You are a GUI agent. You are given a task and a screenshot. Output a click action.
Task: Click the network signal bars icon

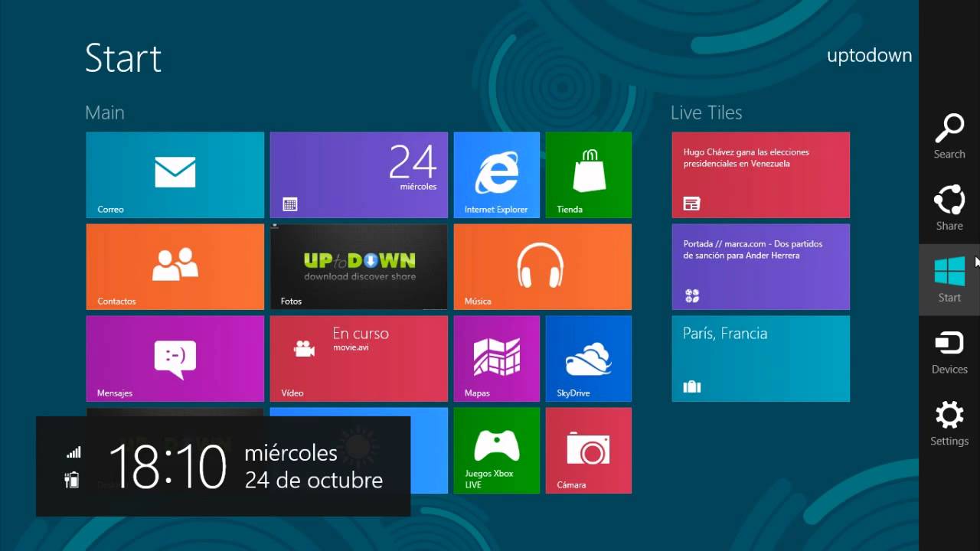point(73,453)
